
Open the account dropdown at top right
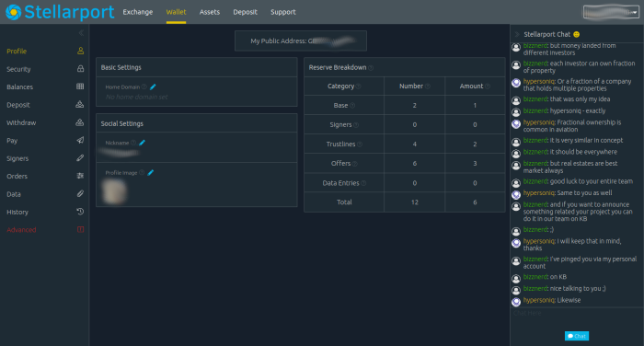coord(611,12)
